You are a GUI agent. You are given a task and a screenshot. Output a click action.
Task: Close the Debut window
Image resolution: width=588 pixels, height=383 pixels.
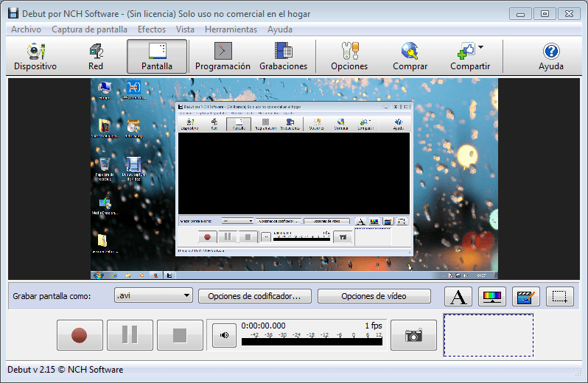point(570,14)
